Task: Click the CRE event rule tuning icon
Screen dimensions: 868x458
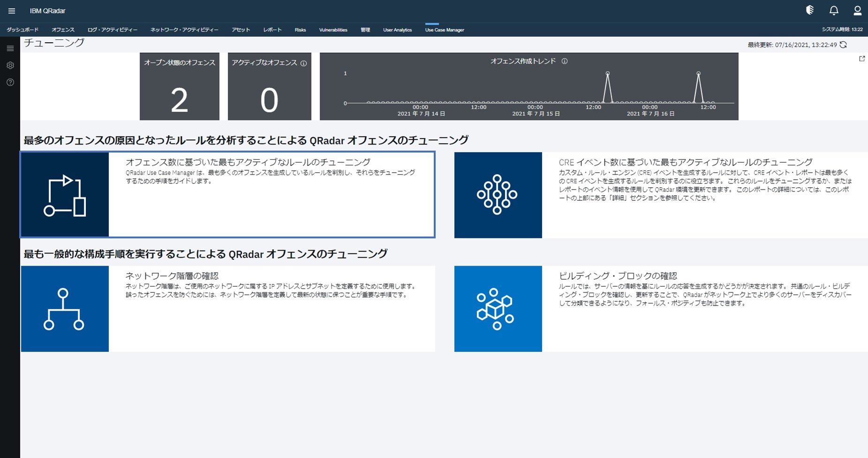Action: point(498,195)
